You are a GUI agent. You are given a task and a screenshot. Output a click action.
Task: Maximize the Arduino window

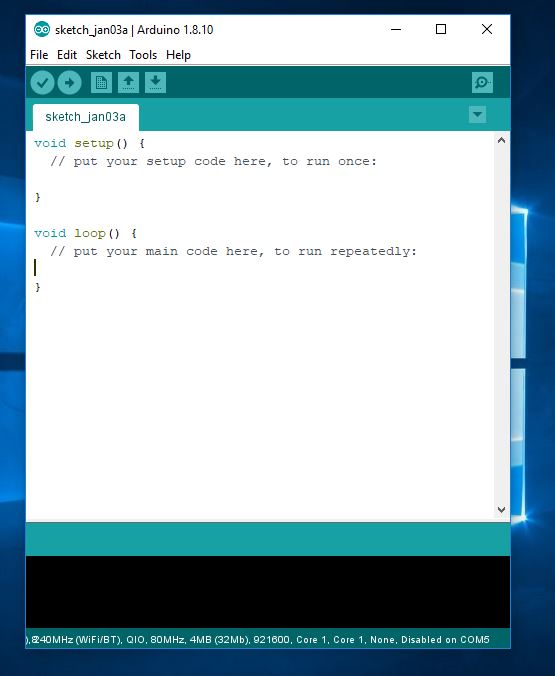[441, 29]
